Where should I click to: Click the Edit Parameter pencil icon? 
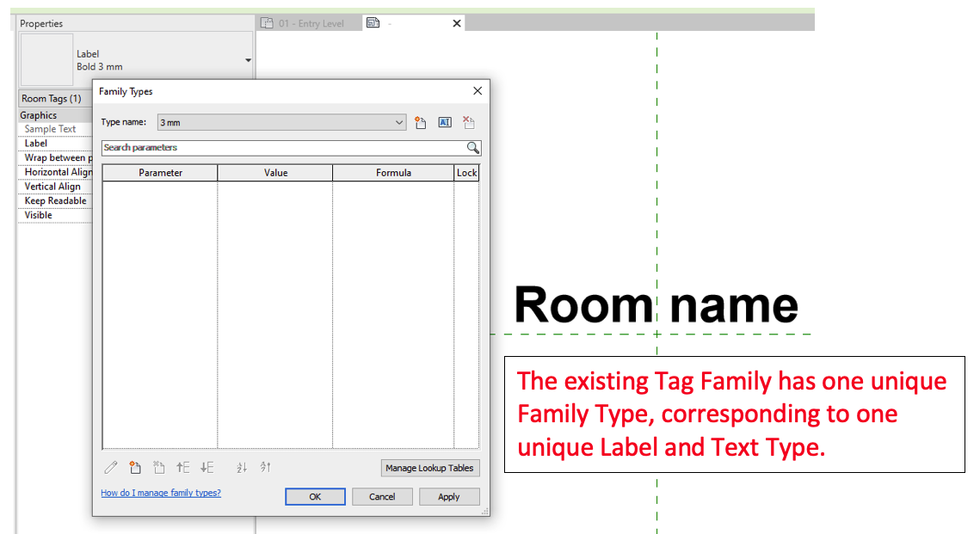pyautogui.click(x=111, y=467)
